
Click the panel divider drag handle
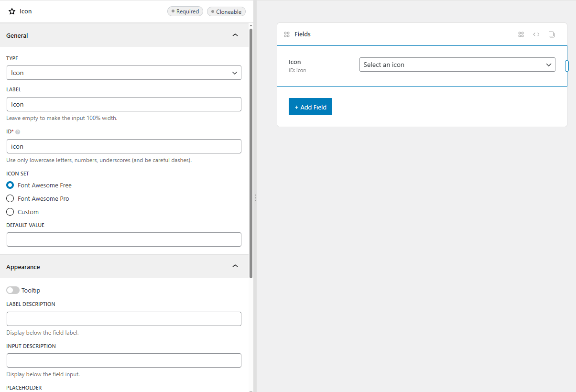[x=255, y=197]
